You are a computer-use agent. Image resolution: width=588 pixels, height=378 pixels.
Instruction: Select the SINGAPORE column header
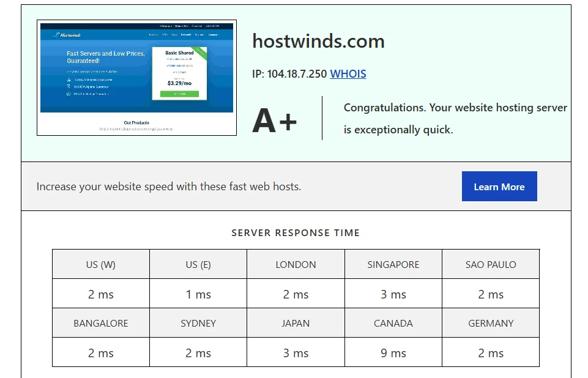click(393, 264)
